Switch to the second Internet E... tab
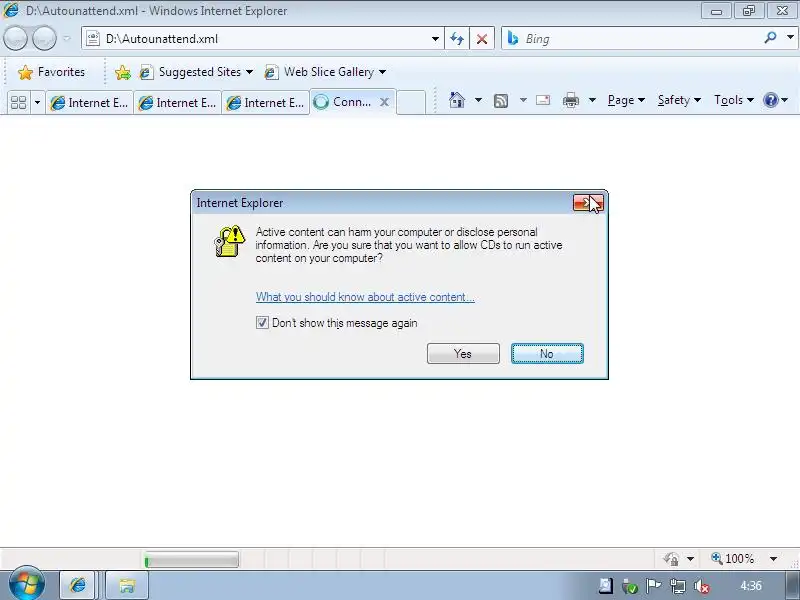Image resolution: width=800 pixels, height=600 pixels. pyautogui.click(x=178, y=103)
